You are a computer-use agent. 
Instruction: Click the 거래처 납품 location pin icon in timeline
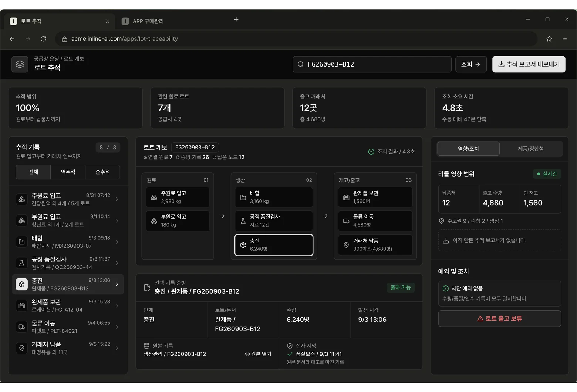pyautogui.click(x=22, y=348)
